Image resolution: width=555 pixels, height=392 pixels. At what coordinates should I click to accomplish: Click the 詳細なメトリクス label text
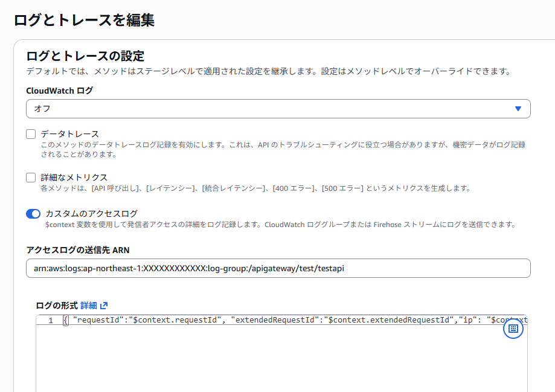pyautogui.click(x=74, y=178)
